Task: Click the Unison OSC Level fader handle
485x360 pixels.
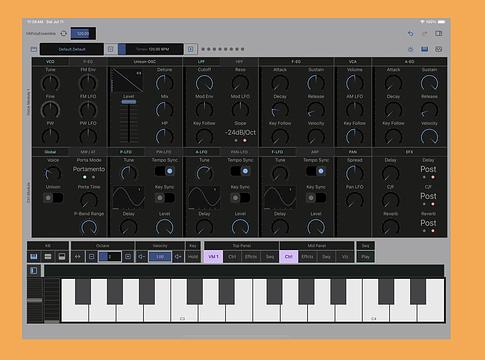Action: tap(129, 102)
